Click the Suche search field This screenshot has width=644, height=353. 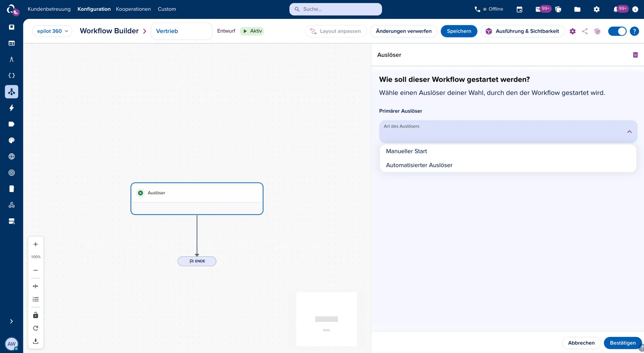pyautogui.click(x=336, y=9)
